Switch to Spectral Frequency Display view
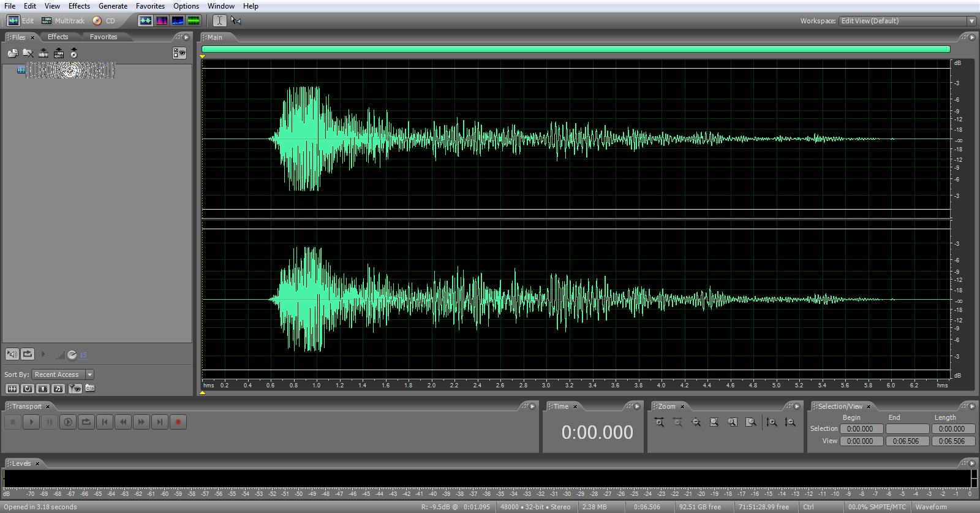The image size is (980, 513). (x=162, y=21)
